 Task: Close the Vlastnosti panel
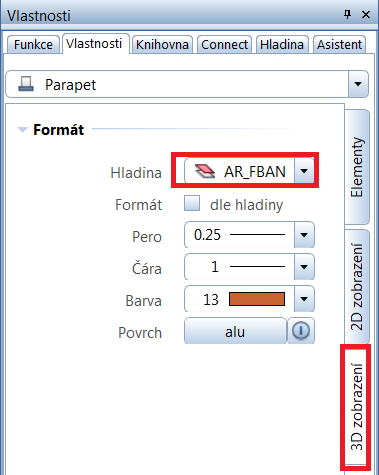(366, 15)
